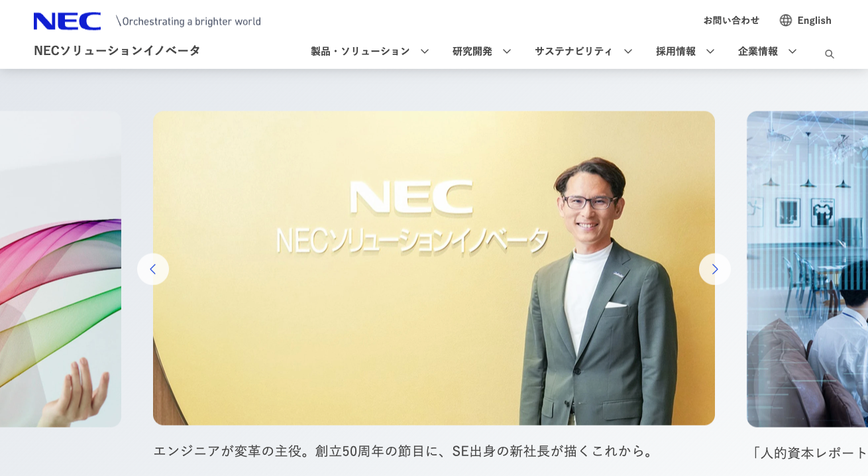Open the 製品・ソリューション menu

360,51
